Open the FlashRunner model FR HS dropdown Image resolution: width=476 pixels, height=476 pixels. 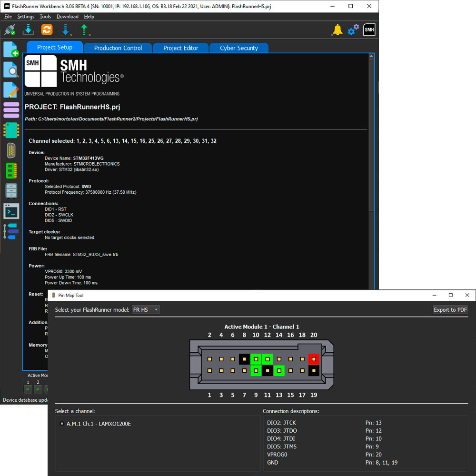146,310
